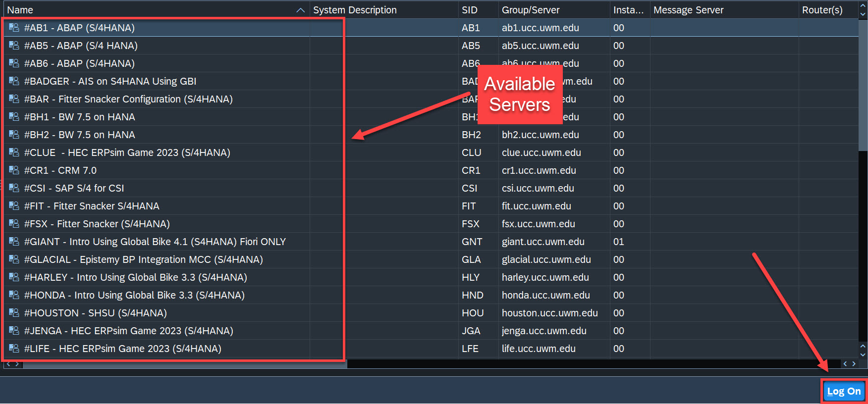Click the connection icon for #CR1 row
Image resolution: width=868 pixels, height=404 pixels.
coord(14,170)
